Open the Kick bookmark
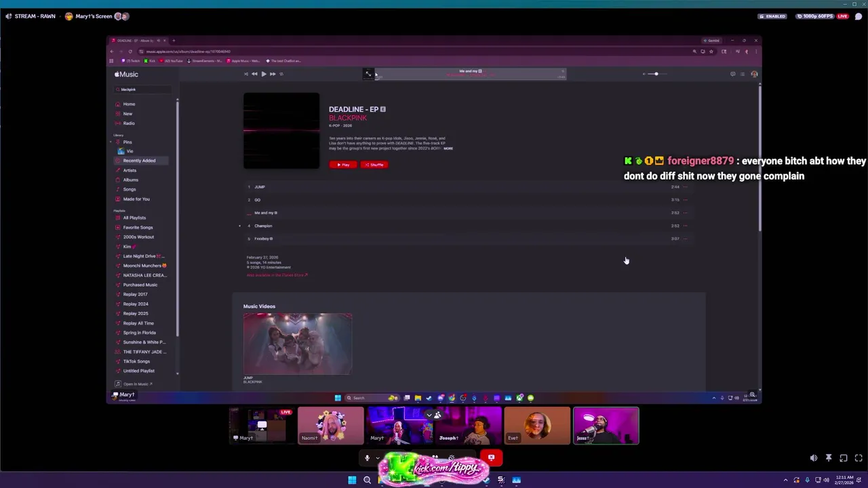 click(150, 61)
